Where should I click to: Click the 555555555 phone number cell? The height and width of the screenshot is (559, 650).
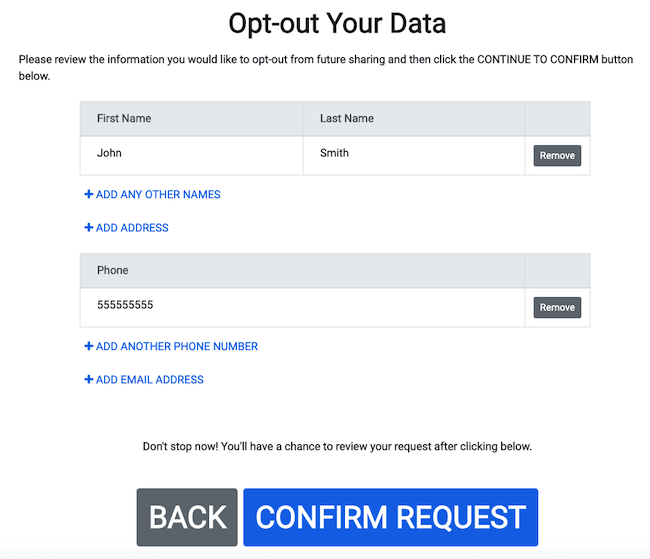[x=302, y=307]
